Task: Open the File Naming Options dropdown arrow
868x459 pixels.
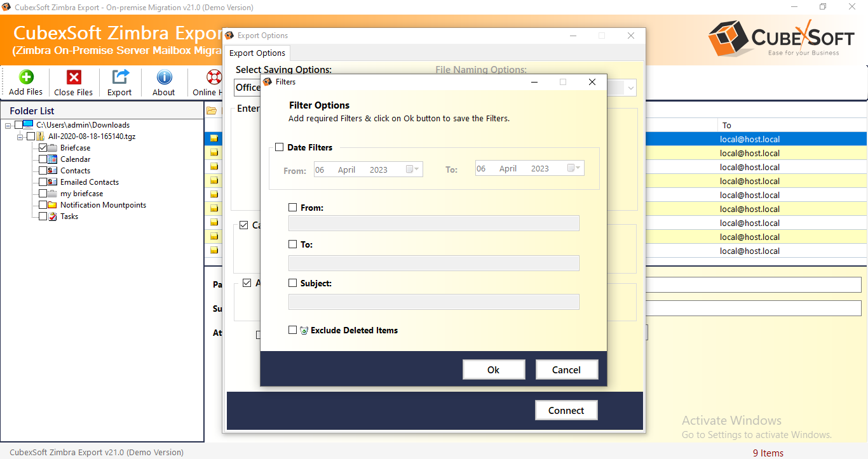Action: pyautogui.click(x=631, y=88)
